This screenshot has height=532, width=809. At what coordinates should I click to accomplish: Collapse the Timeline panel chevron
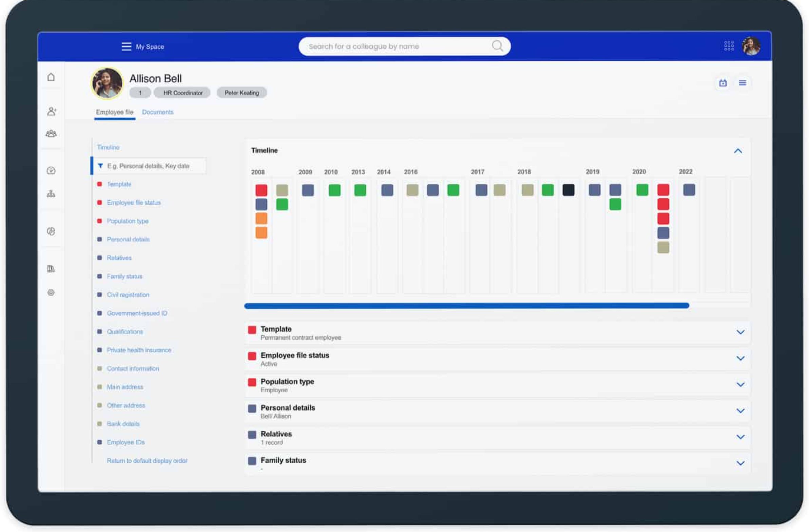coord(738,151)
